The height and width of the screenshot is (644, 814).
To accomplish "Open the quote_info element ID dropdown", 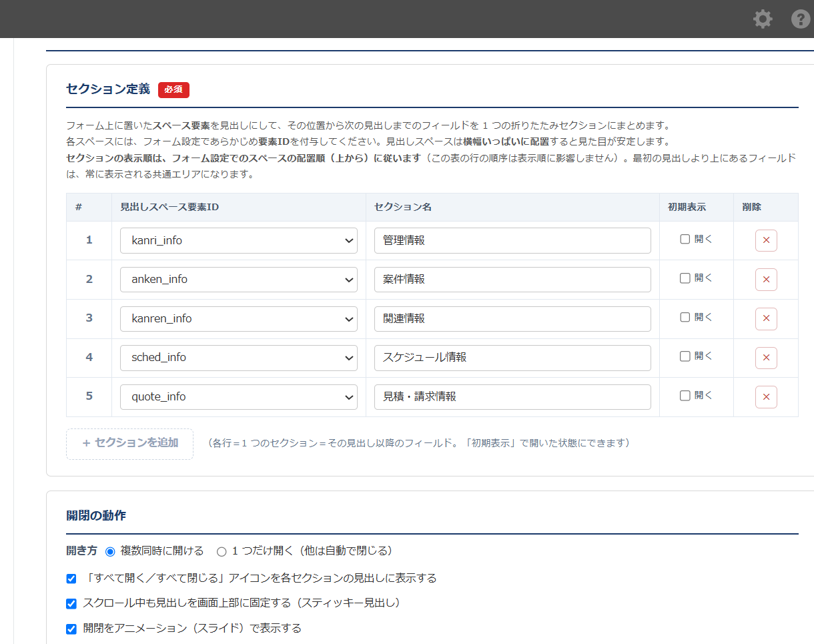I will [239, 397].
